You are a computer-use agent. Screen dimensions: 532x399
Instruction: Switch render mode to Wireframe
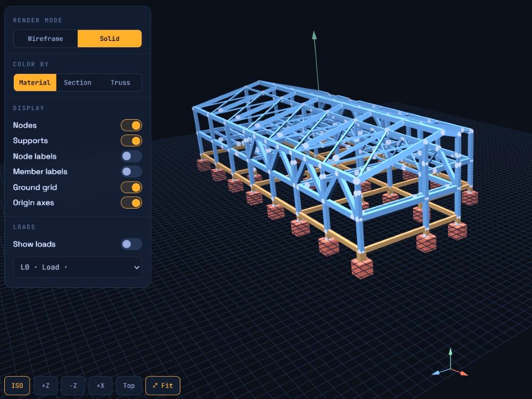[45, 39]
